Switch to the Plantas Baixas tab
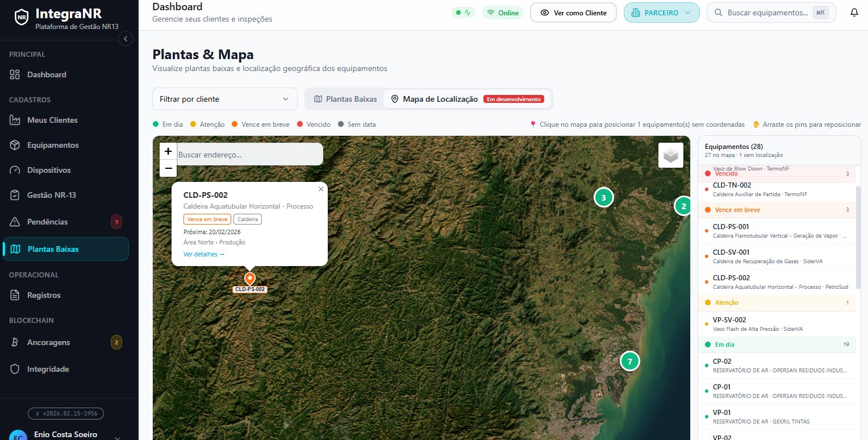 [x=345, y=99]
